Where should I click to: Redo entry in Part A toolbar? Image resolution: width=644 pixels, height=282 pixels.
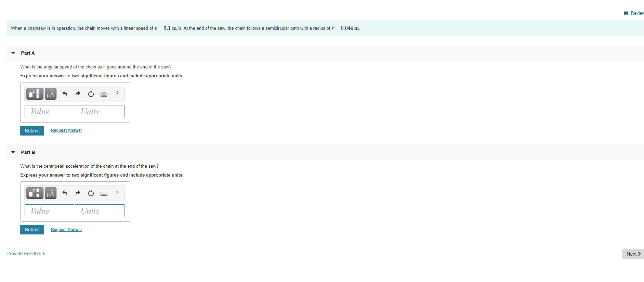point(78,94)
